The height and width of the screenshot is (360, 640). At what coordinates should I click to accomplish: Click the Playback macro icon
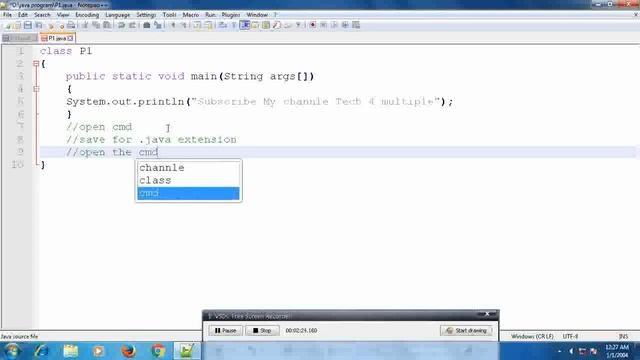coord(334,25)
